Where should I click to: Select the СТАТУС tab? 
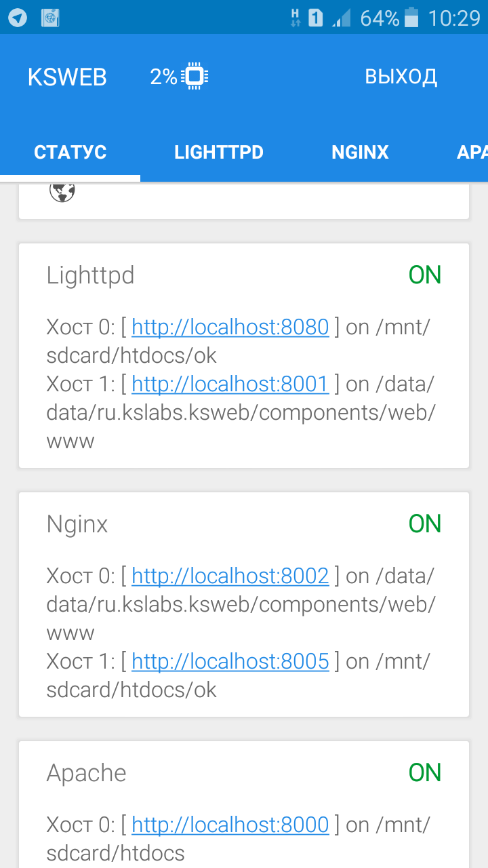[x=70, y=152]
